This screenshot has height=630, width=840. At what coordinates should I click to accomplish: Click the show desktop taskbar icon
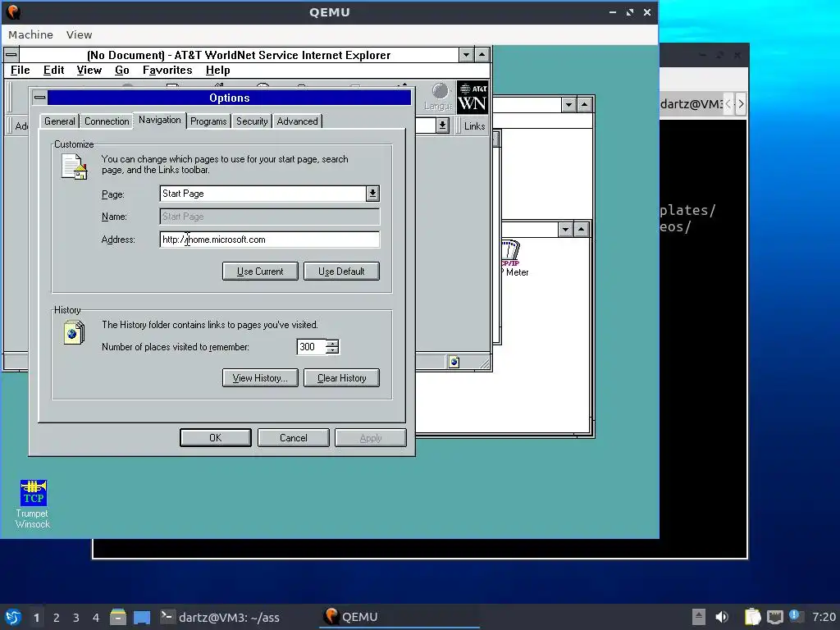pyautogui.click(x=142, y=617)
